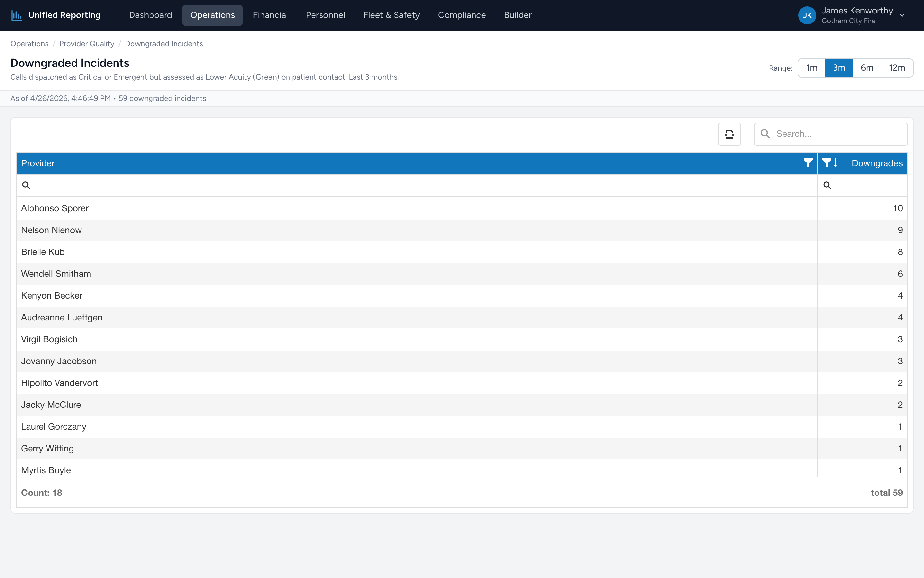Open the Builder section
This screenshot has height=578, width=924.
pos(518,15)
